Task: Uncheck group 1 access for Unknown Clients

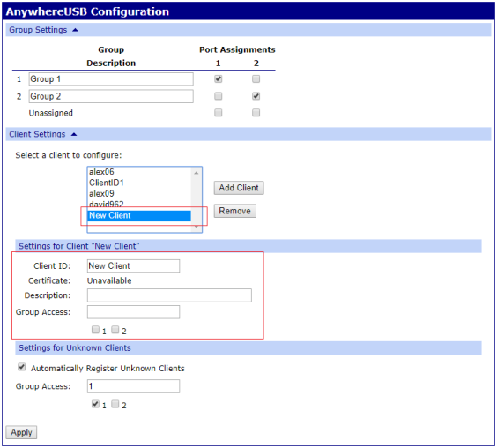Action: pyautogui.click(x=95, y=404)
